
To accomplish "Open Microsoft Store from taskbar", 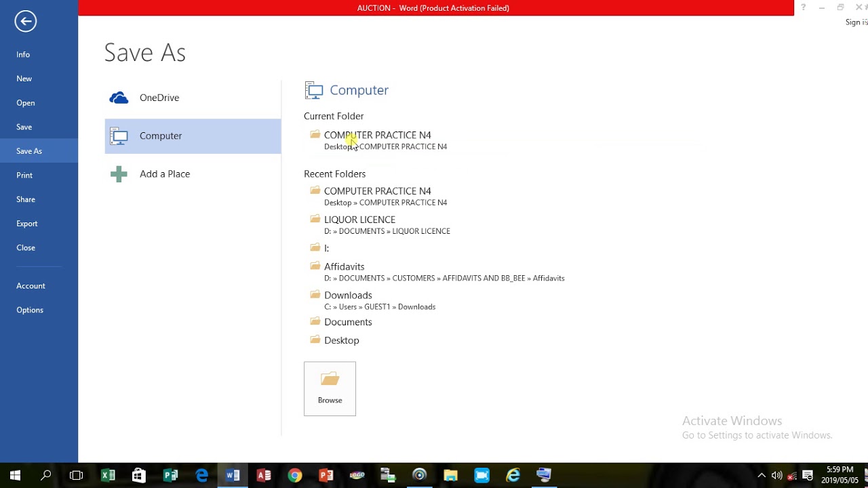I will [138, 475].
